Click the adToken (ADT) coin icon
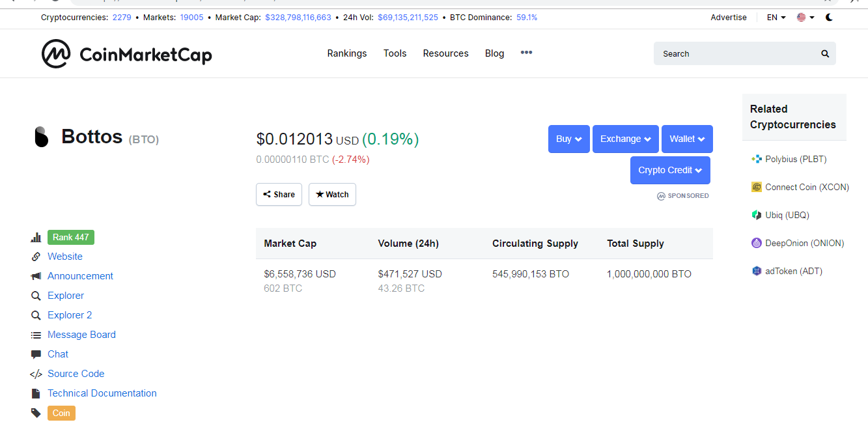The width and height of the screenshot is (868, 433). tap(756, 271)
